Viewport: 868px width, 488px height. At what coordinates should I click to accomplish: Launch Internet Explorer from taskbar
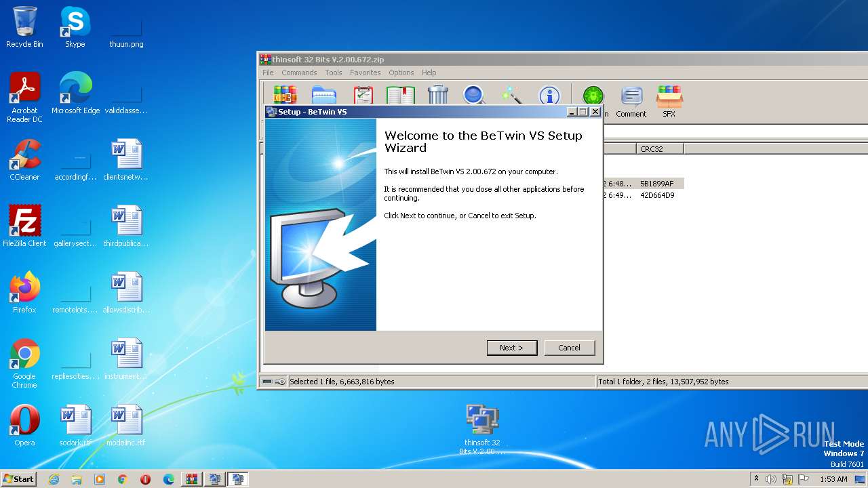click(54, 479)
